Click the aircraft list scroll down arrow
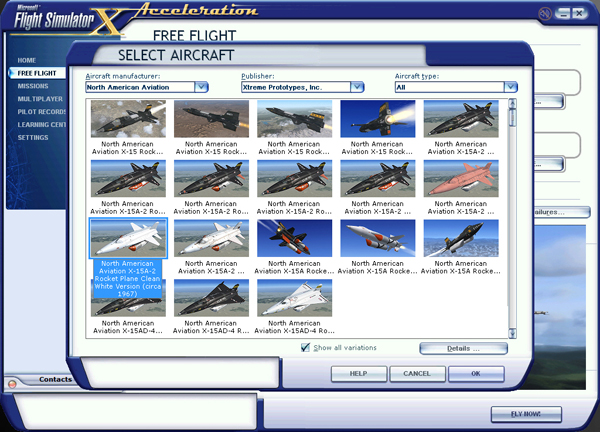The height and width of the screenshot is (432, 600). coord(512,333)
